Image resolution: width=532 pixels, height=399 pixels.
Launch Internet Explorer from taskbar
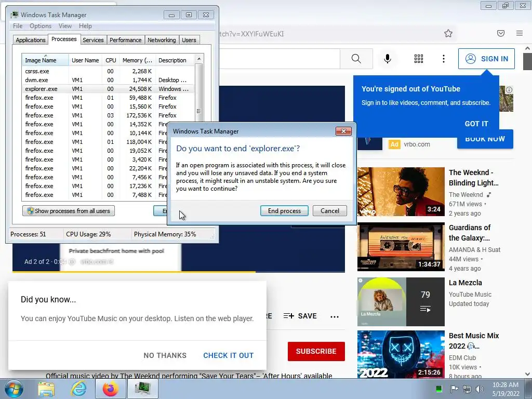pos(79,389)
